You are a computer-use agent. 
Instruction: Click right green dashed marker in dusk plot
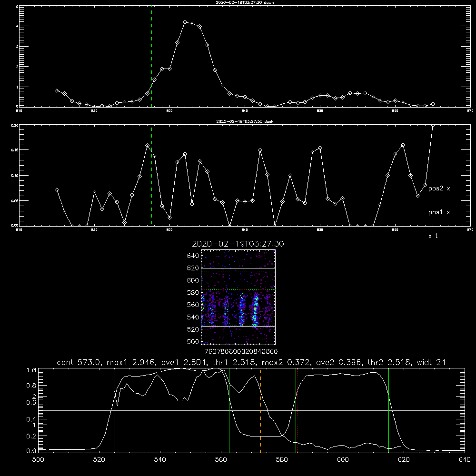pos(263,175)
